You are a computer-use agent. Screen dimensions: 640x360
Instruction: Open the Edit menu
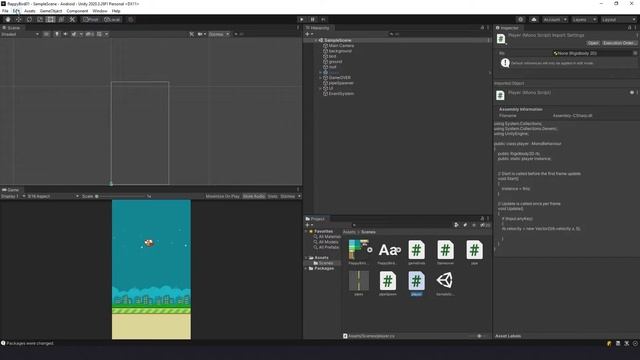pos(16,11)
